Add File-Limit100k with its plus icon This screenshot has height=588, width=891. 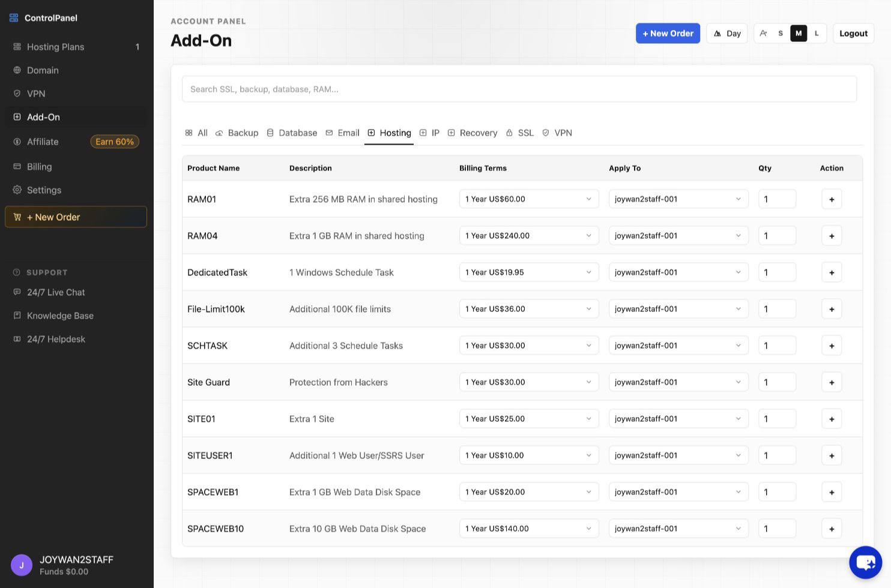[832, 309]
